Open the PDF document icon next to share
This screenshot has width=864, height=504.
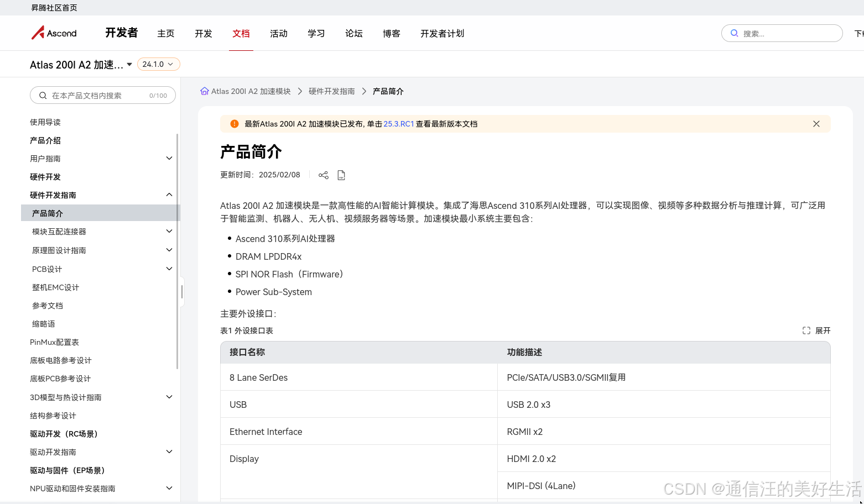click(x=341, y=175)
